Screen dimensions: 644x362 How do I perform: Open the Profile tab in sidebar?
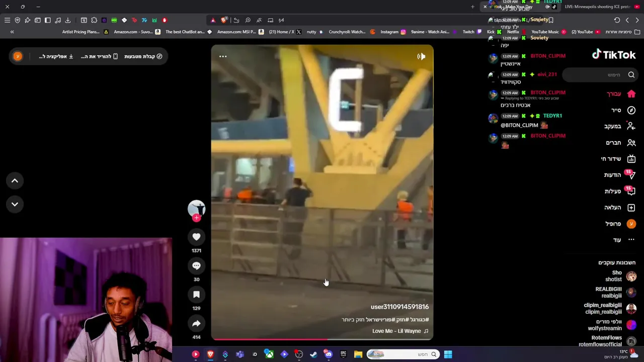621,224
